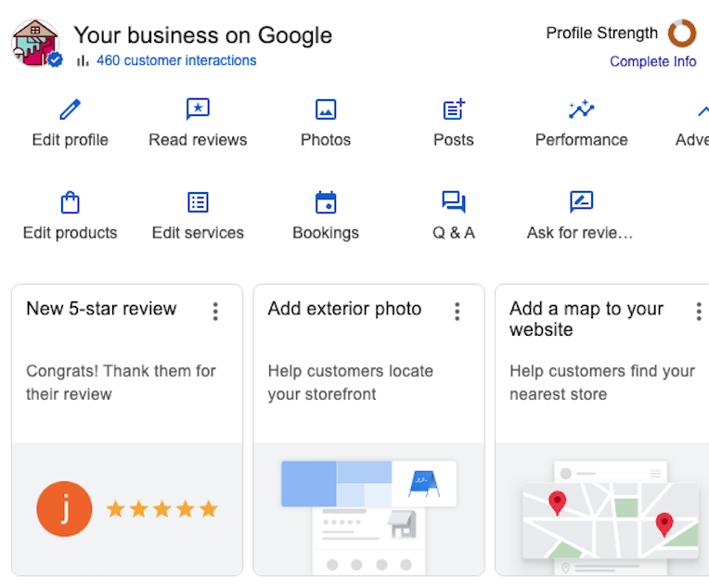Open Read reviews star icon

(198, 110)
